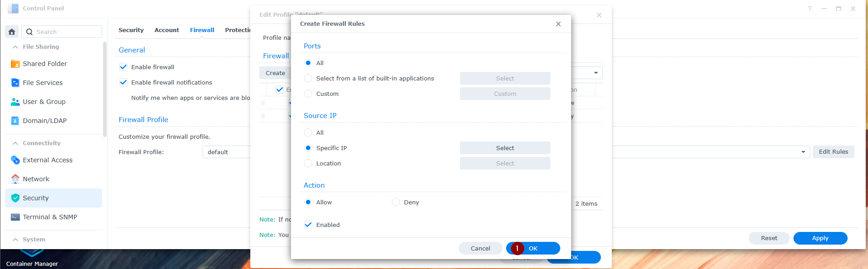
Task: Open User & Group settings
Action: coord(15,102)
